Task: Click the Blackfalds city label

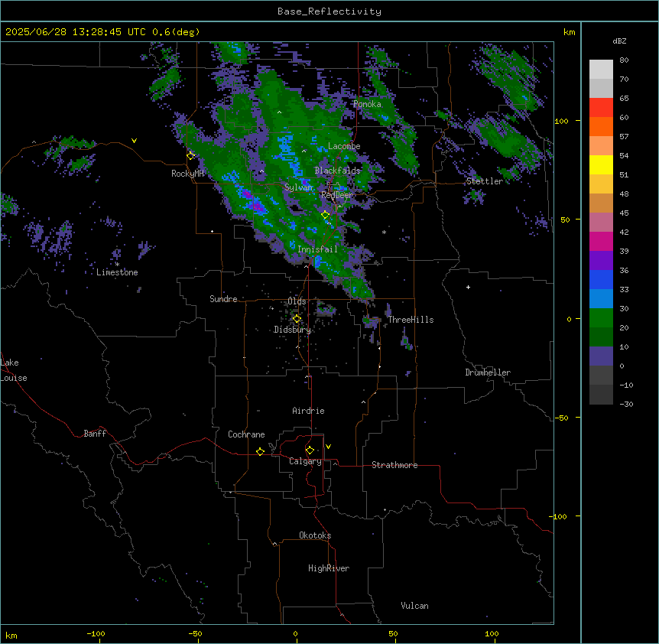Action: 337,171
